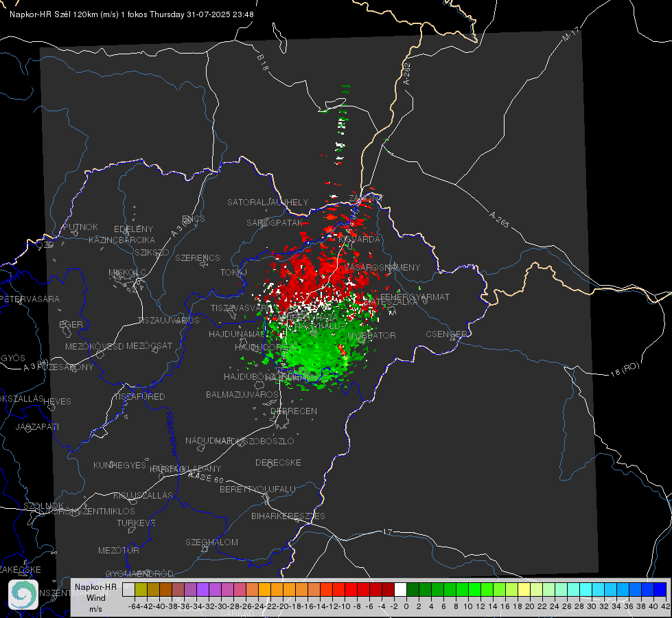This screenshot has width=672, height=618.
Task: Select the blue Hajdú-Bihar county label
Action: pyautogui.click(x=172, y=435)
